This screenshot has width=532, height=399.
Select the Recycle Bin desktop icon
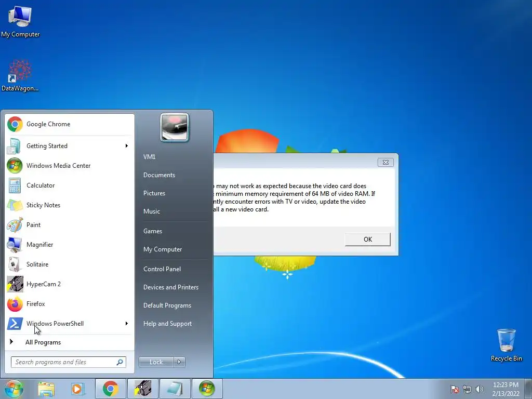click(506, 345)
